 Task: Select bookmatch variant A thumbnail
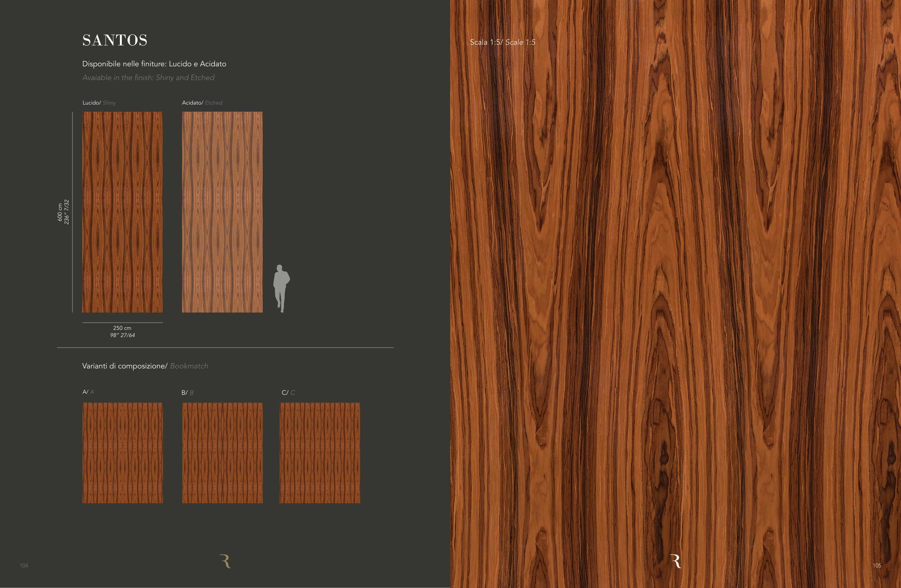coord(122,453)
